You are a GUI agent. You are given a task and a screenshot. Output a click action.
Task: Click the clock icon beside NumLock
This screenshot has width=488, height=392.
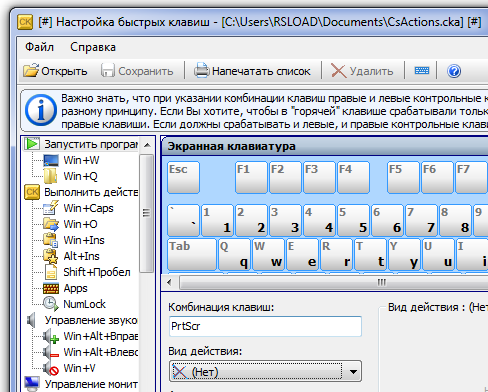pyautogui.click(x=51, y=304)
